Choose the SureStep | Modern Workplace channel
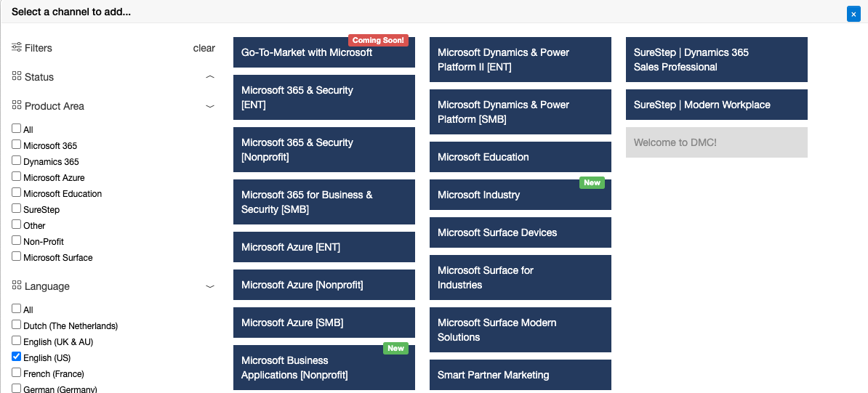The height and width of the screenshot is (393, 868). 716,105
